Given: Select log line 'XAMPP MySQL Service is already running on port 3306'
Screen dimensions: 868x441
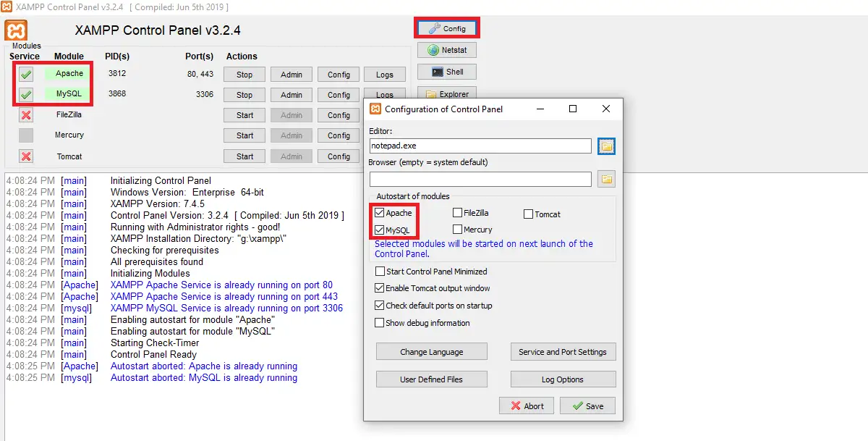Looking at the screenshot, I should (226, 308).
